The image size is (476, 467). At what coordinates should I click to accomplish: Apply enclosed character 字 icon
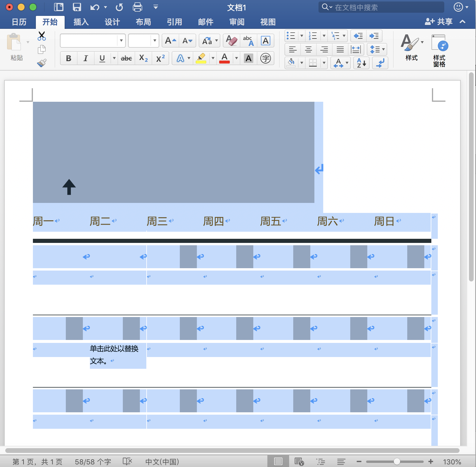tap(266, 58)
